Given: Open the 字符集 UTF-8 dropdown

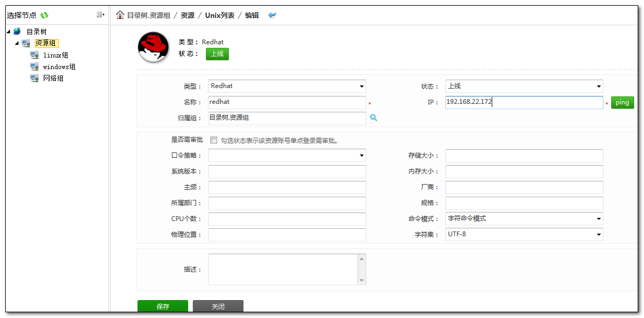Looking at the screenshot, I should tap(524, 234).
